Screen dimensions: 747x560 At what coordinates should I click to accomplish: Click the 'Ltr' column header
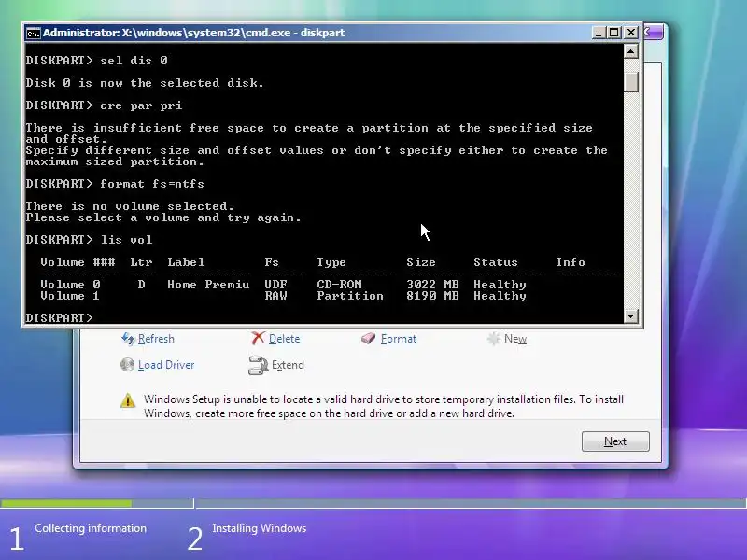tap(141, 262)
